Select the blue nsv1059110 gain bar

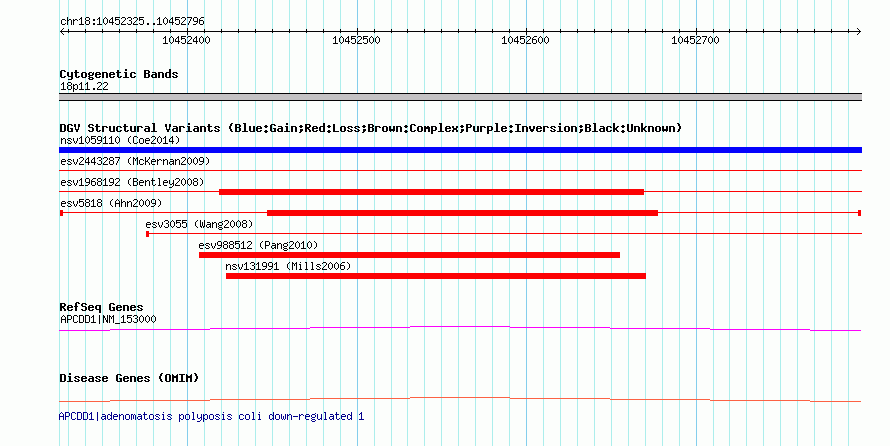460,150
